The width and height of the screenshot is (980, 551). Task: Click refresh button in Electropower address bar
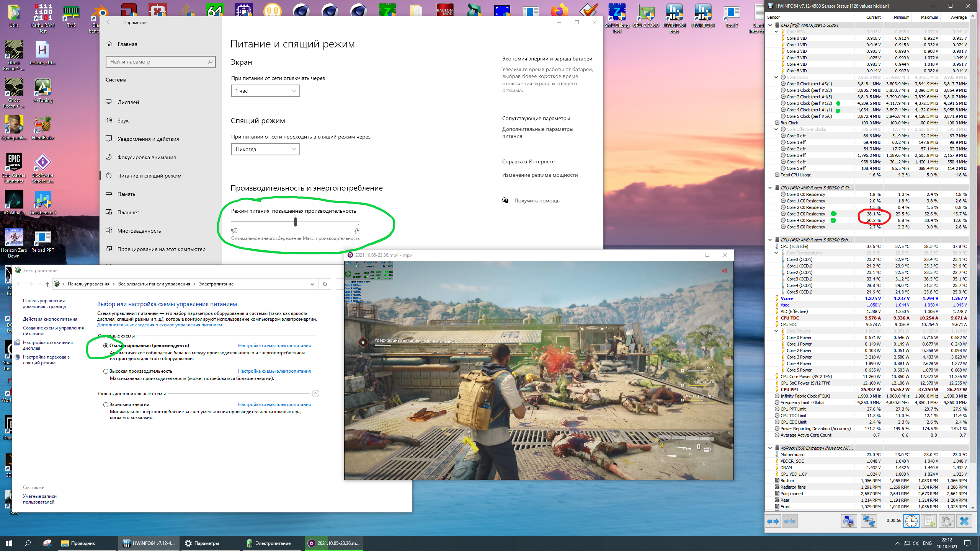tap(325, 284)
